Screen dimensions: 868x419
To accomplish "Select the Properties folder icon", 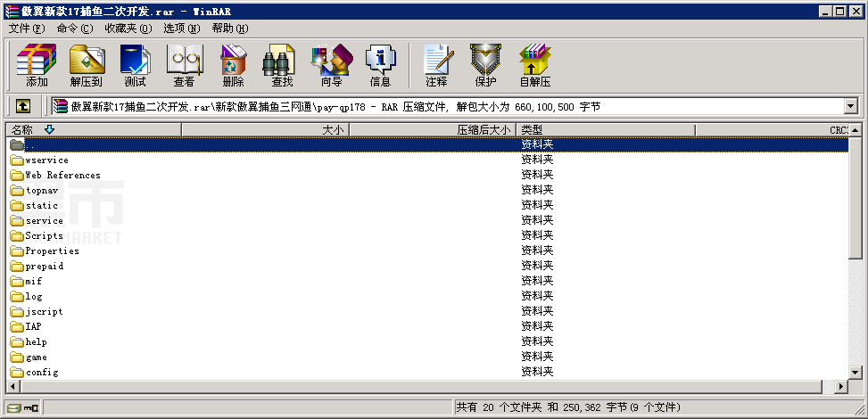I will pyautogui.click(x=17, y=251).
